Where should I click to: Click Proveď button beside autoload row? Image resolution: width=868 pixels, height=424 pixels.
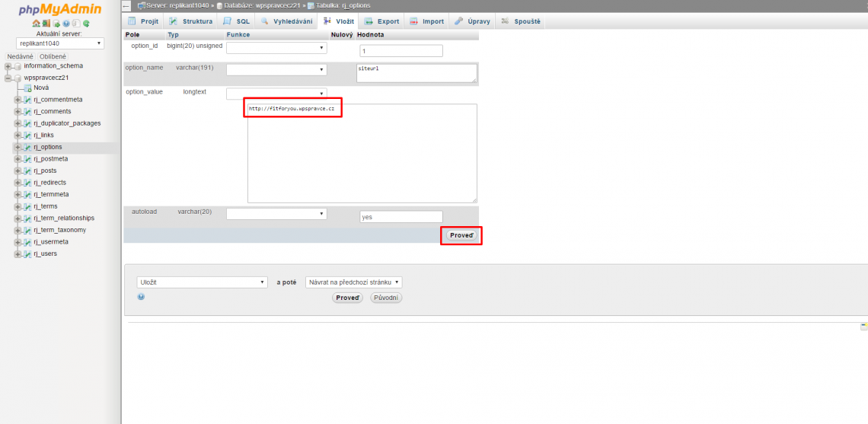click(461, 235)
